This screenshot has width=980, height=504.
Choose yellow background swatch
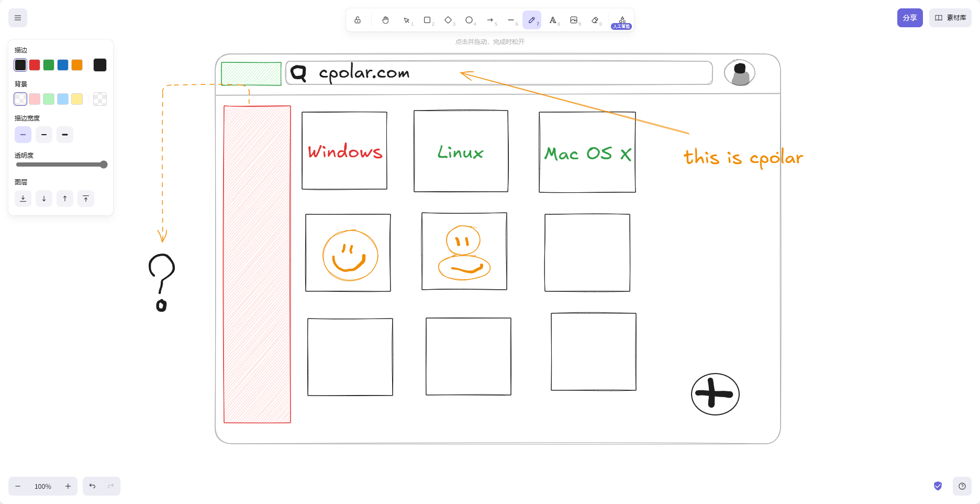click(x=77, y=99)
